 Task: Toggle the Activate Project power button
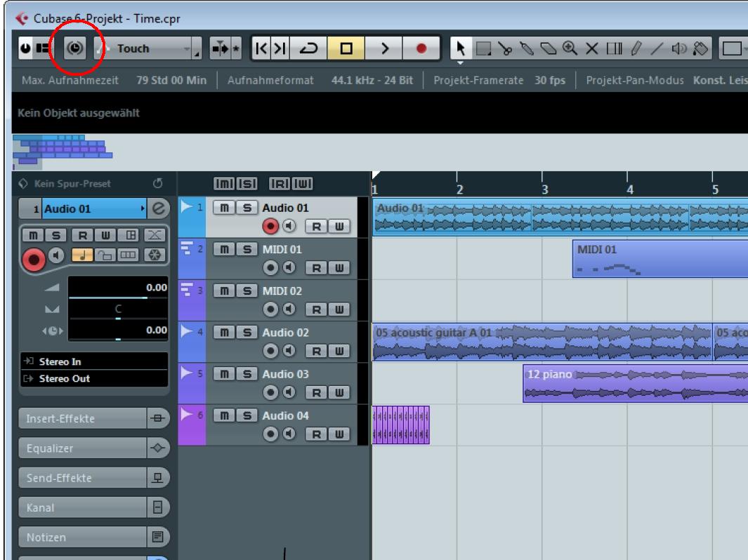[x=25, y=48]
